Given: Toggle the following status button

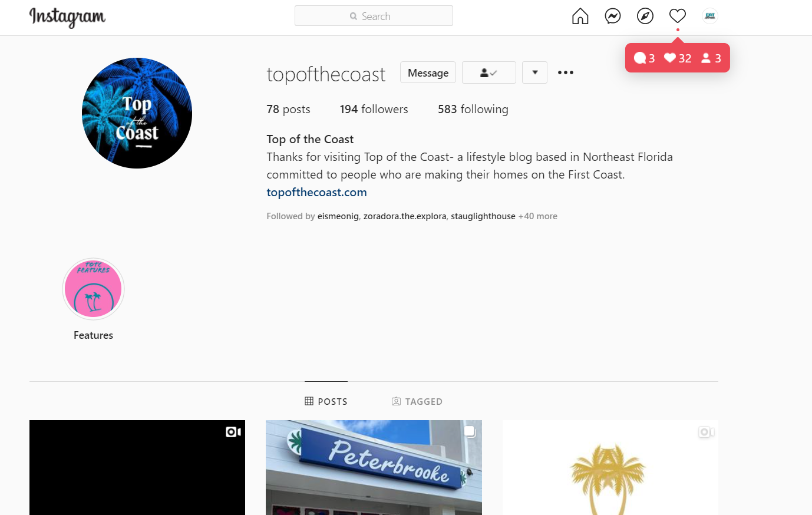Looking at the screenshot, I should (x=489, y=72).
